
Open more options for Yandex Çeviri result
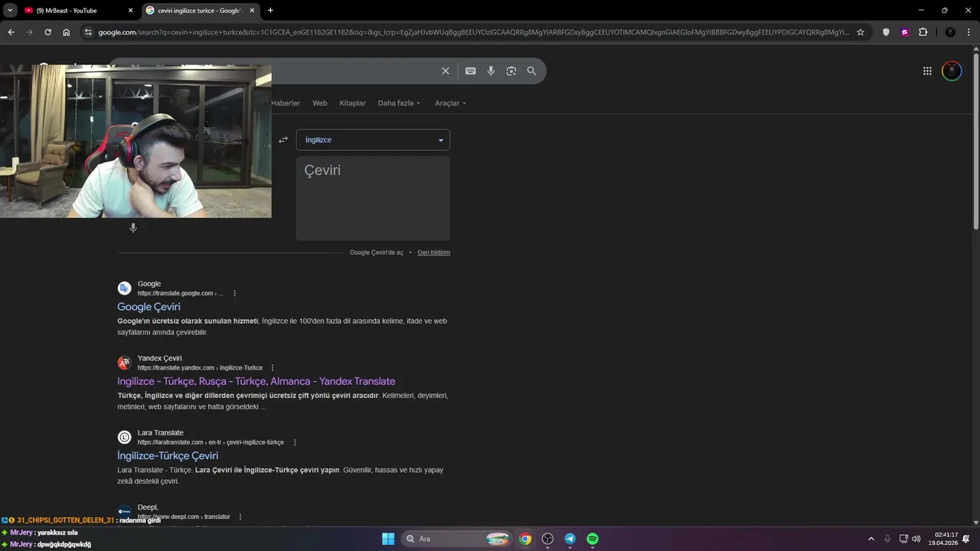[x=272, y=367]
